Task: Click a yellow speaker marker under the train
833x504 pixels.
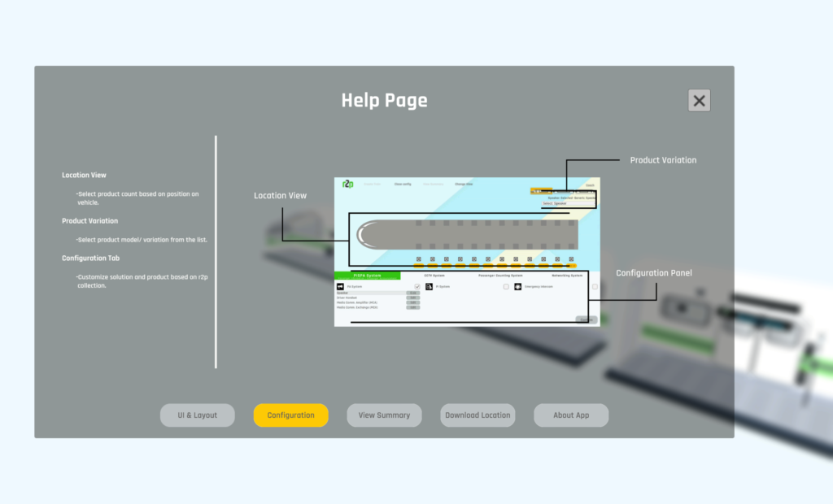Action: tap(419, 266)
